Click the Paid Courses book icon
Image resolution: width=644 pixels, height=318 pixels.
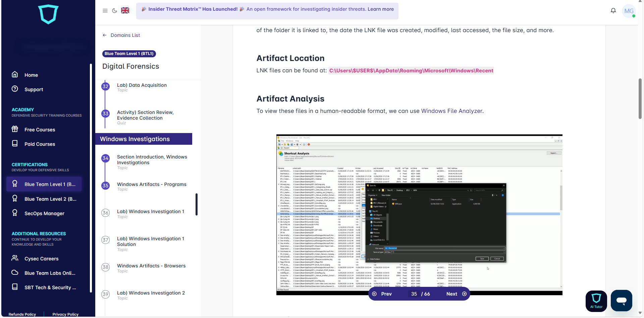click(x=15, y=143)
